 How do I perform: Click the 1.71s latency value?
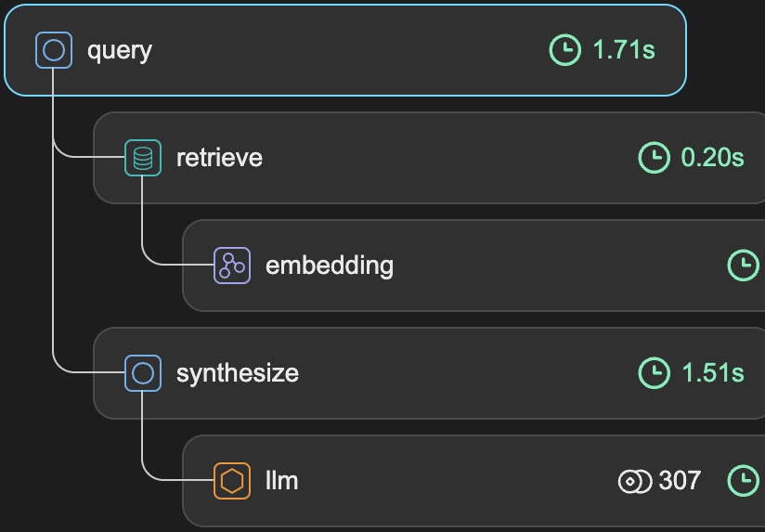pos(624,50)
